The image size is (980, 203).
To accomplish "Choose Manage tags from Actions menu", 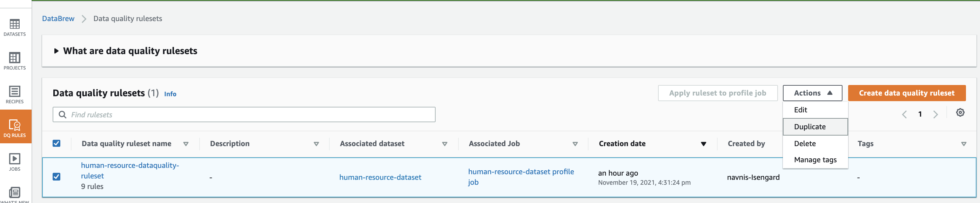I will [x=815, y=160].
